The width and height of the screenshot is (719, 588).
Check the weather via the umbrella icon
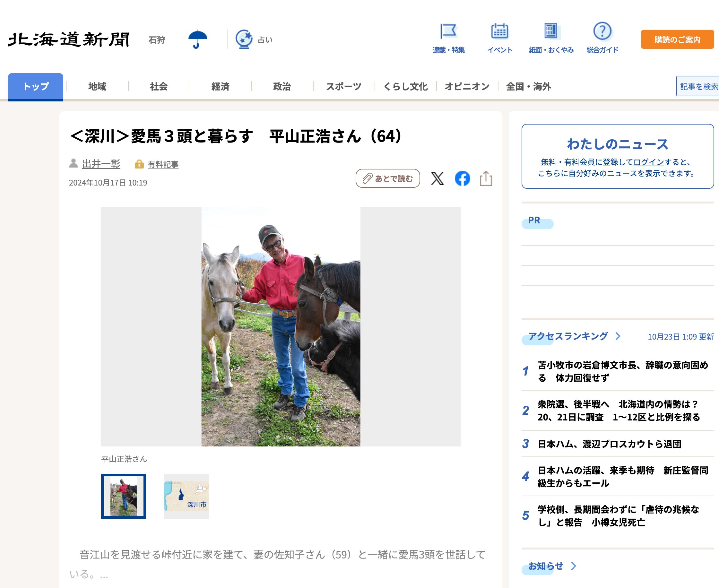(x=198, y=39)
